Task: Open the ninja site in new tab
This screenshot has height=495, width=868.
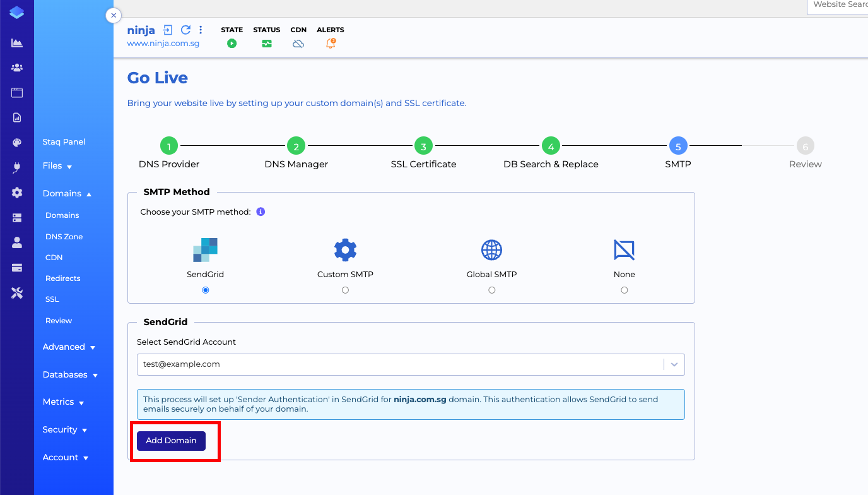Action: click(x=167, y=30)
